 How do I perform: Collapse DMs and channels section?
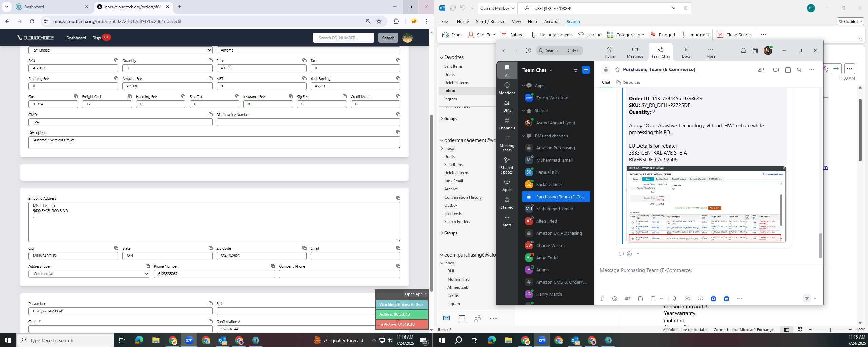[x=524, y=136]
